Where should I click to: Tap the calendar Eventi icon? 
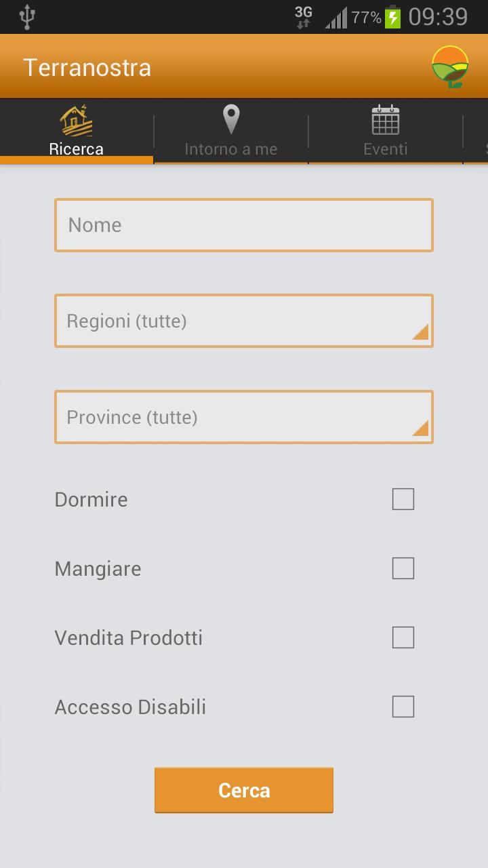[386, 120]
